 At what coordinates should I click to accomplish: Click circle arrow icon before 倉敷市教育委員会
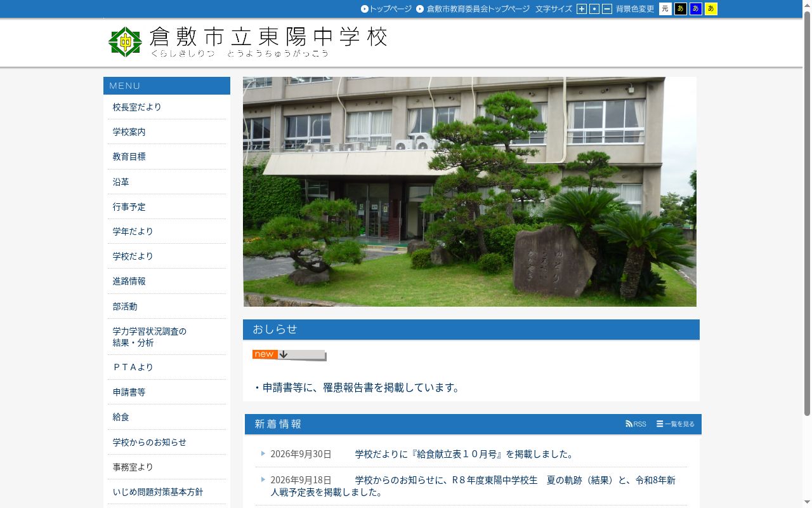[420, 9]
